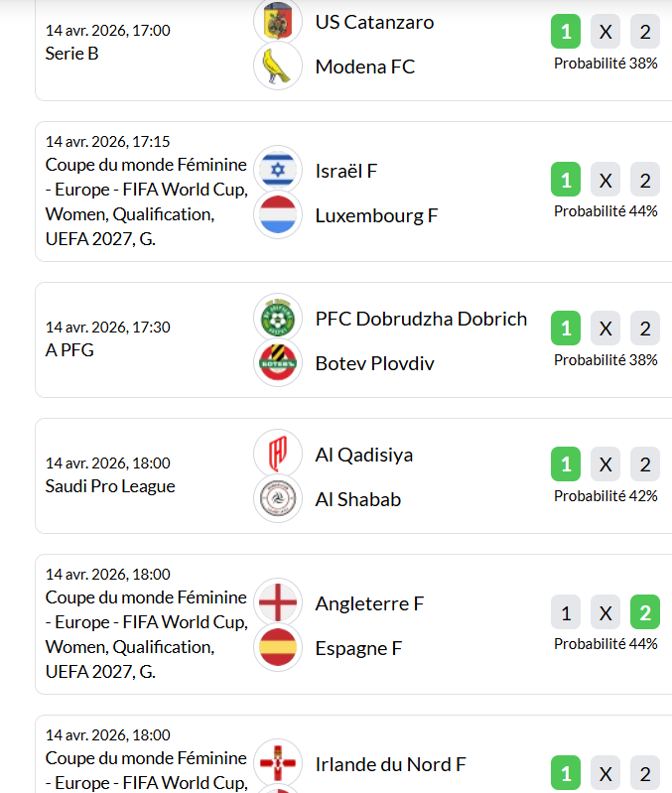Image resolution: width=672 pixels, height=793 pixels.
Task: Click the Modena FC canary logo
Action: coord(278,66)
